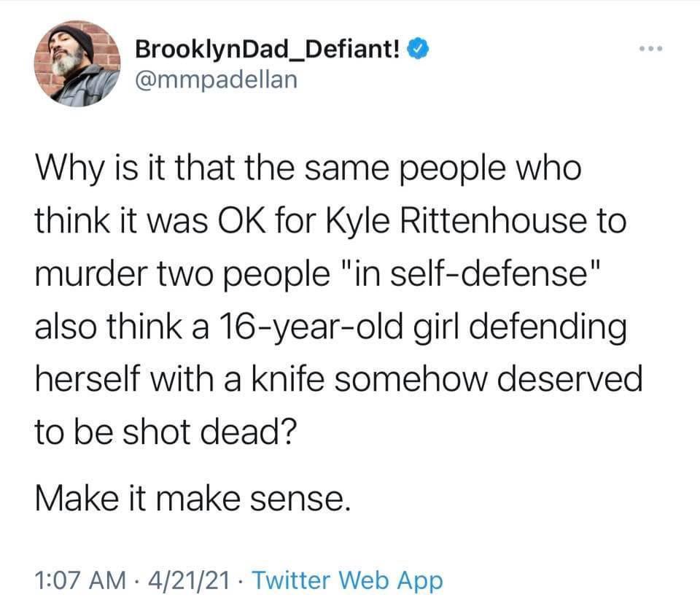Click the @mmpadellan handle link
Viewport: 700px width, 611px height.
coord(216,79)
